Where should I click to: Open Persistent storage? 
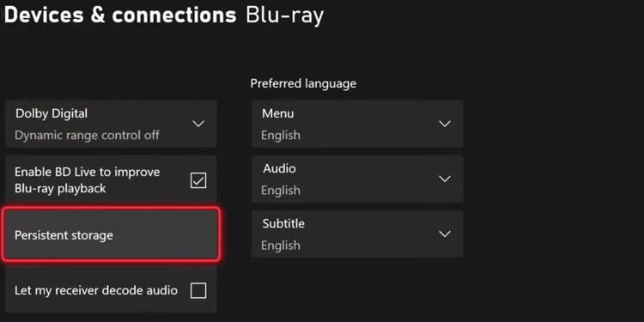coord(111,235)
